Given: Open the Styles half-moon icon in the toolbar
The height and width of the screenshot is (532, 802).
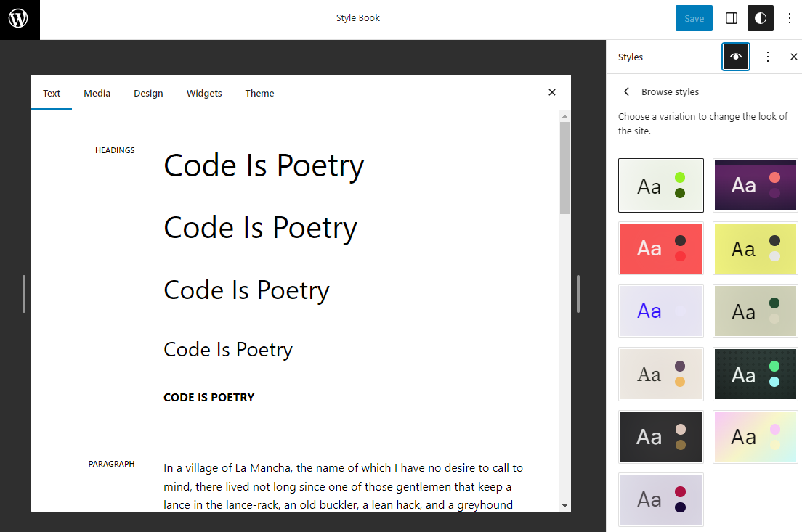Looking at the screenshot, I should [x=760, y=18].
